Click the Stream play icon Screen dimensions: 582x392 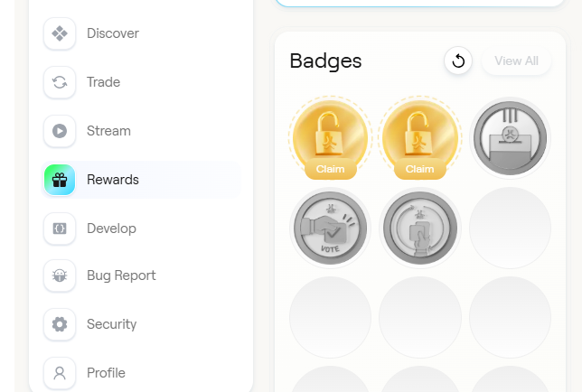60,131
